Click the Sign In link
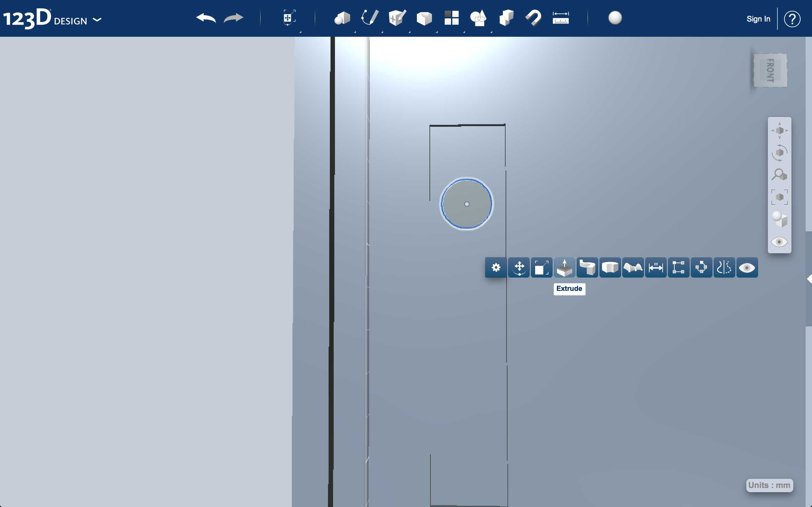 point(758,19)
